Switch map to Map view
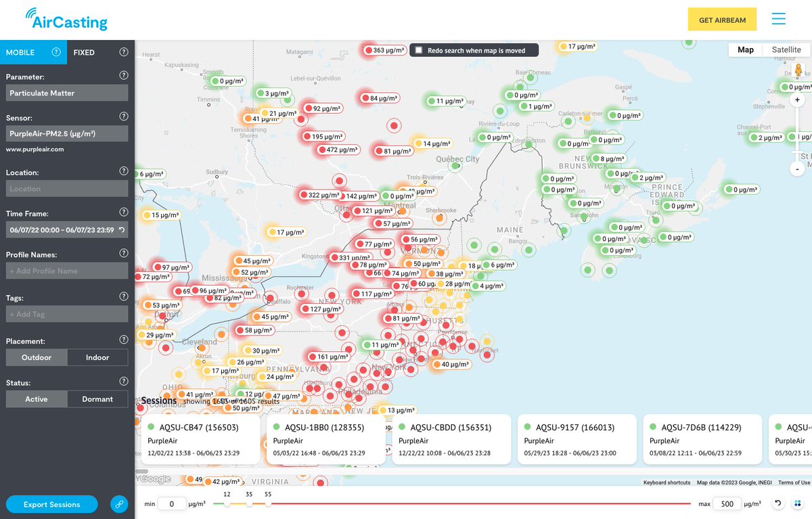Image resolution: width=812 pixels, height=519 pixels. [746, 49]
